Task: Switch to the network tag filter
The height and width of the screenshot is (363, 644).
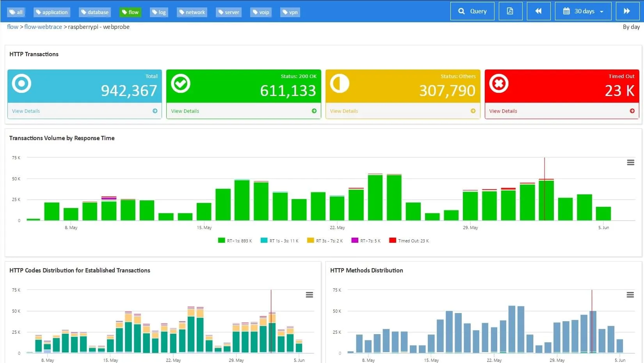Action: point(192,12)
